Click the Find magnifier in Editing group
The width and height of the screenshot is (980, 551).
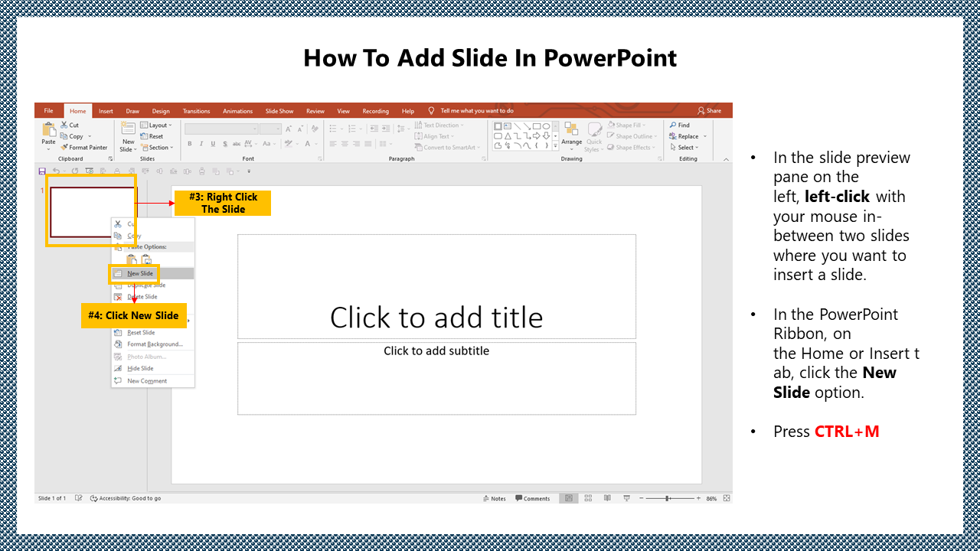673,125
